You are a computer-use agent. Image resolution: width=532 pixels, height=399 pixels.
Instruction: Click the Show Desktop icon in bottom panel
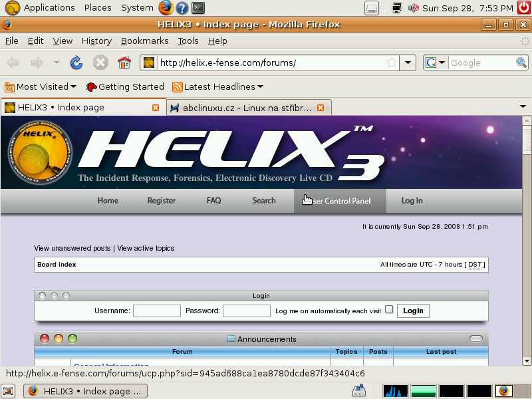tap(8, 391)
